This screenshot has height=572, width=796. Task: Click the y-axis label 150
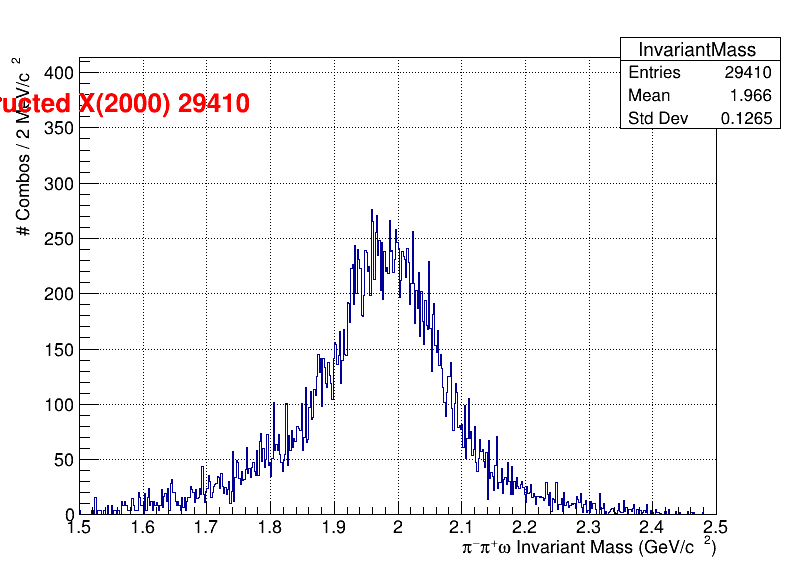pos(59,350)
